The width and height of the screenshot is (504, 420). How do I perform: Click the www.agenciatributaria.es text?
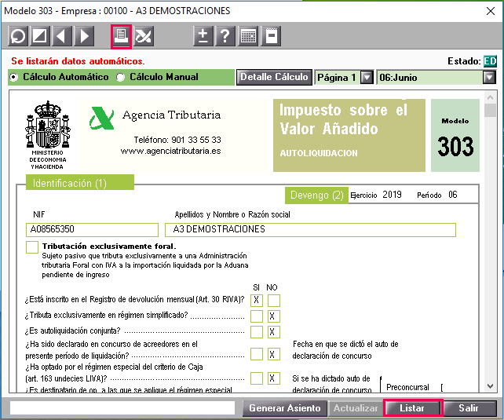point(170,151)
